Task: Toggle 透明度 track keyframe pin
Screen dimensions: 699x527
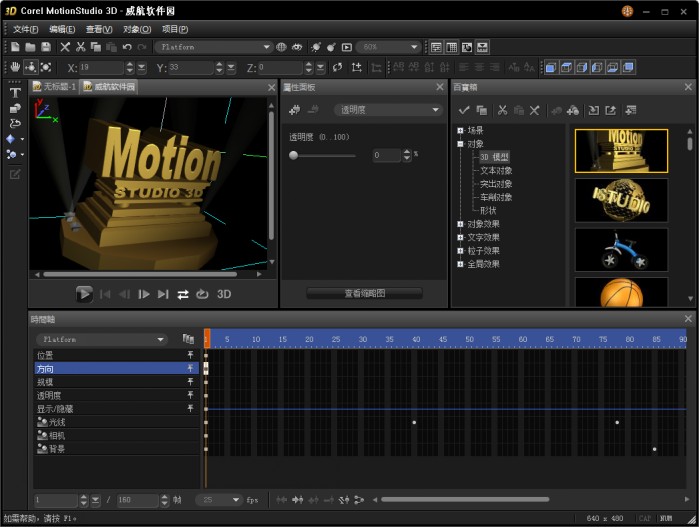Action: 190,395
